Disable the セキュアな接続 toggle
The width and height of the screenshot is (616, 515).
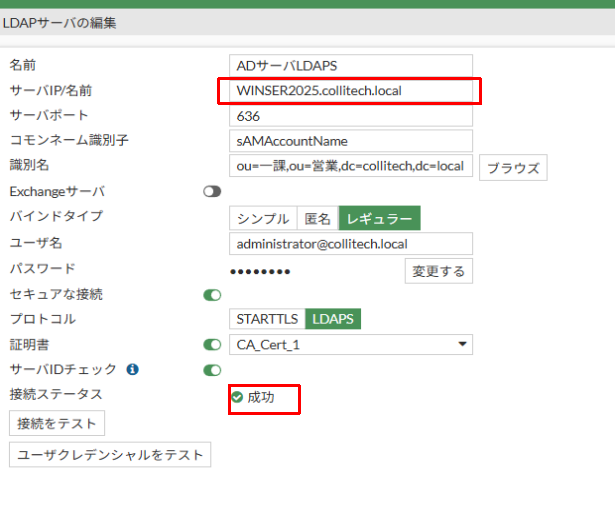click(x=212, y=295)
